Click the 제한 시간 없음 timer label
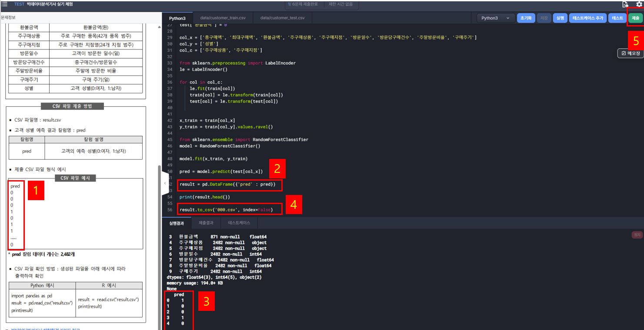Image resolution: width=644 pixels, height=330 pixels. click(x=341, y=4)
